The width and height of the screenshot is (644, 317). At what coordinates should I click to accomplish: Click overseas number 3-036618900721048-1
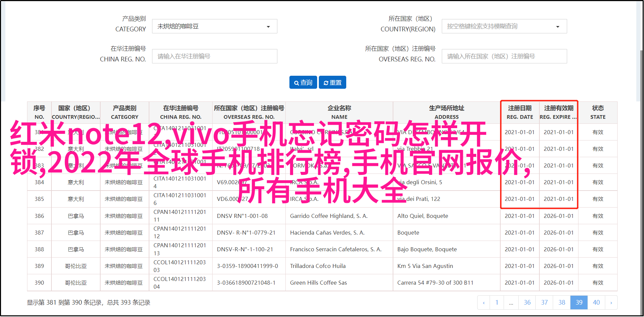point(246,283)
